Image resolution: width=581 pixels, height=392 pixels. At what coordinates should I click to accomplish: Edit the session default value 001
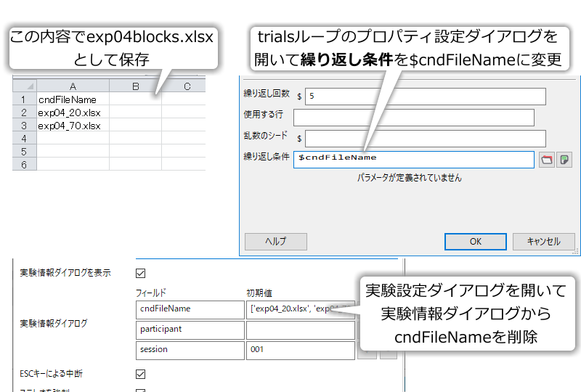tap(301, 351)
